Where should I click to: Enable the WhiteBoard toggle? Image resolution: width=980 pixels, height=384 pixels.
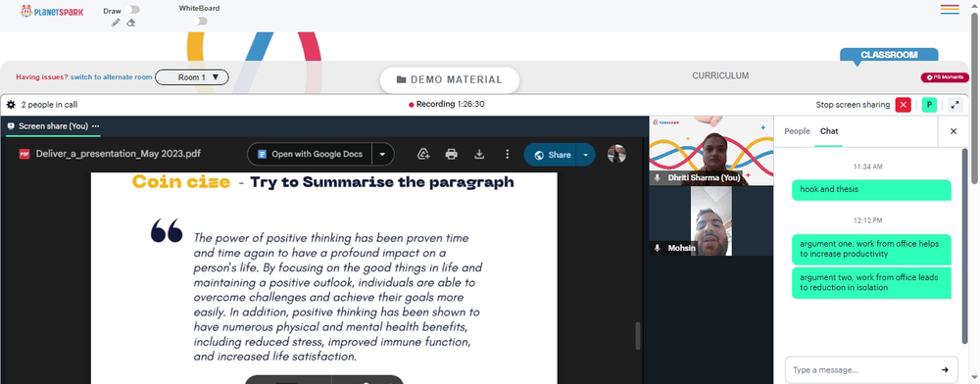point(199,22)
